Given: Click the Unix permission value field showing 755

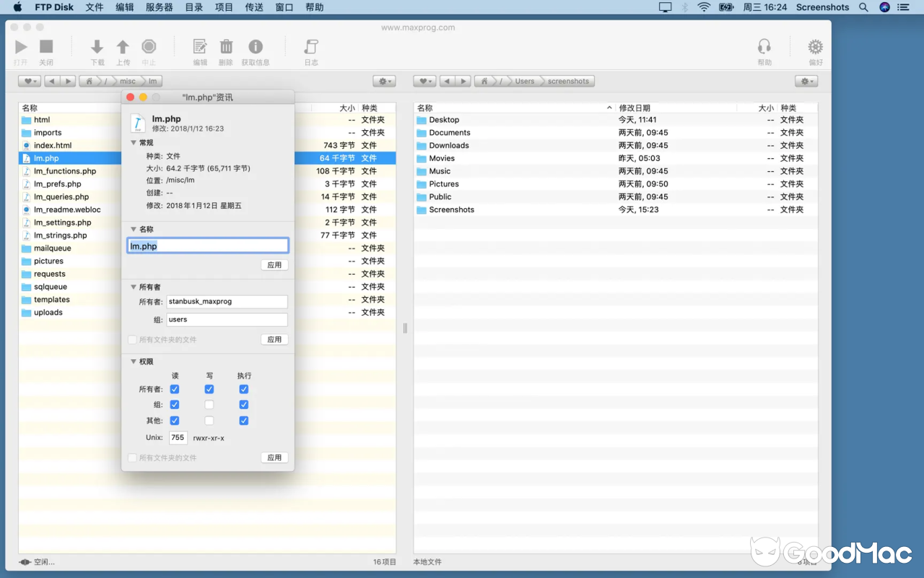Looking at the screenshot, I should 178,437.
